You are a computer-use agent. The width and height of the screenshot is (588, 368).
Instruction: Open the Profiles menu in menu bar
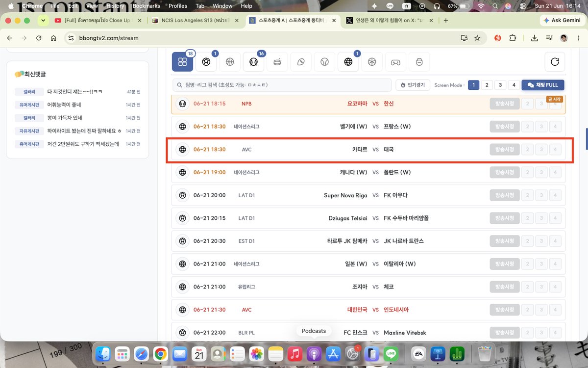pos(178,6)
